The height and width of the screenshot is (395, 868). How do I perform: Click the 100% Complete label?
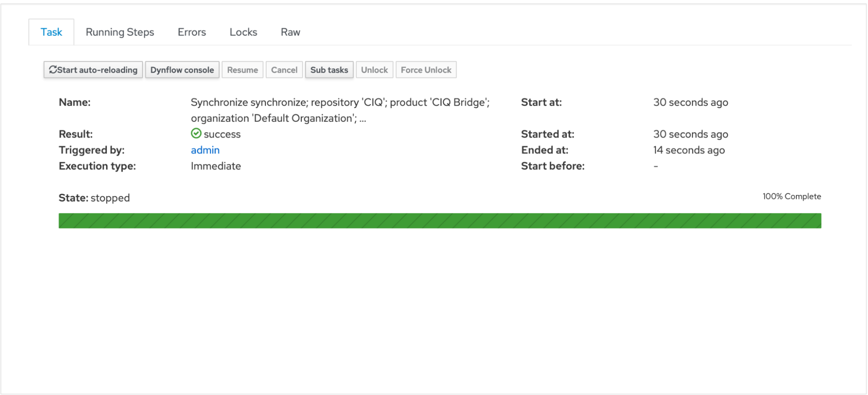pos(791,196)
